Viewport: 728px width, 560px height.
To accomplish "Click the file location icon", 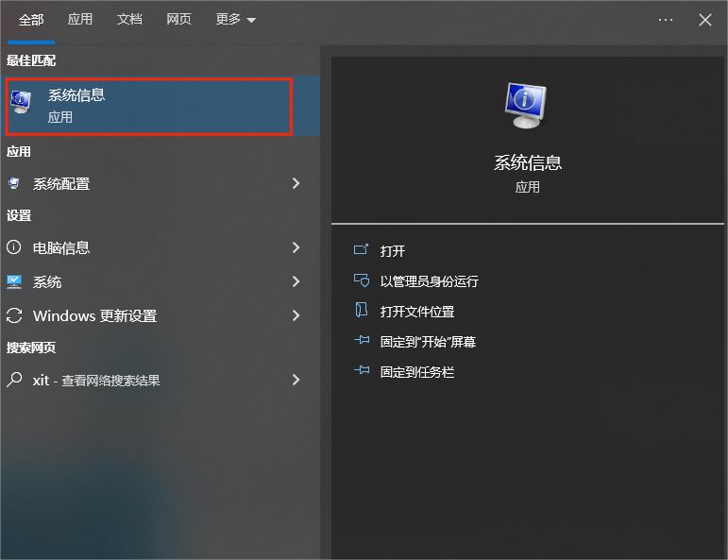I will 362,310.
